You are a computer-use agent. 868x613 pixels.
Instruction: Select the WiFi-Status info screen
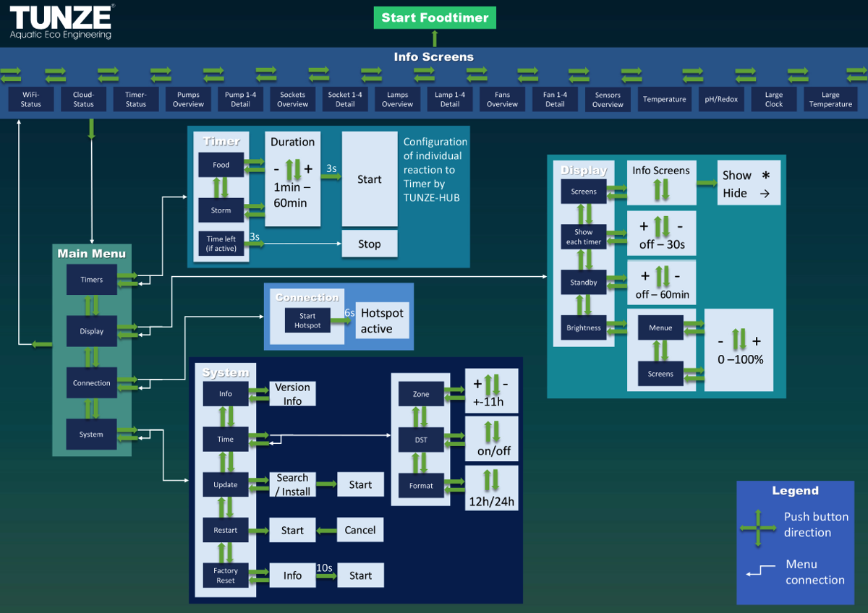point(31,99)
